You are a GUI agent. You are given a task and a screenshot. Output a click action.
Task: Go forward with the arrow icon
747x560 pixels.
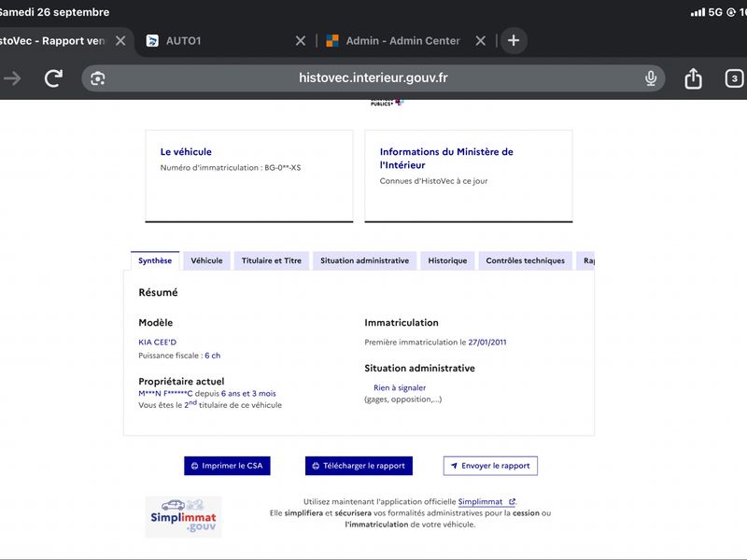pyautogui.click(x=12, y=78)
